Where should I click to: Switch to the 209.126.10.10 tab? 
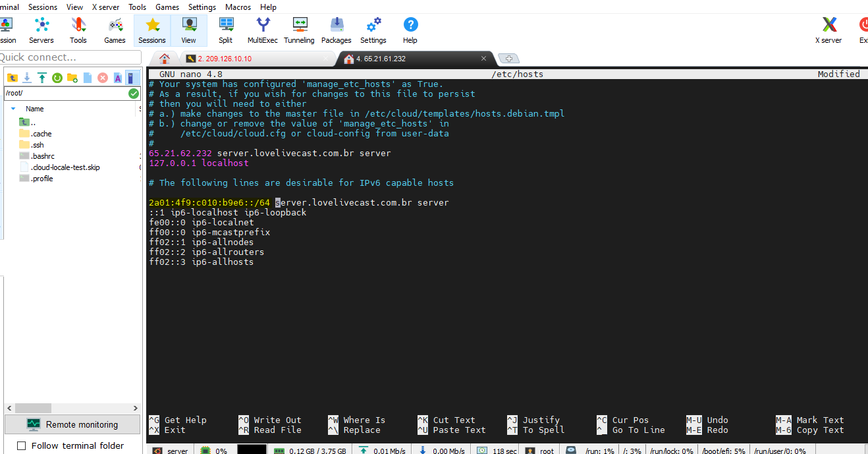[257, 59]
